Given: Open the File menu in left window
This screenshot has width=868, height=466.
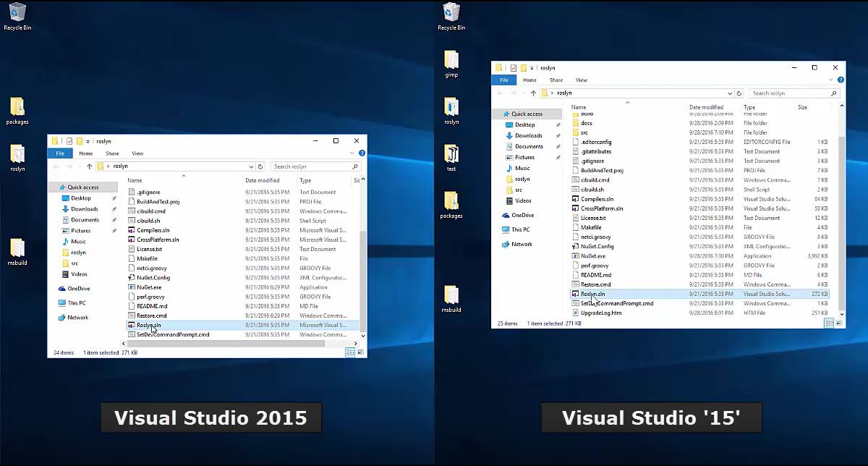Looking at the screenshot, I should click(60, 153).
